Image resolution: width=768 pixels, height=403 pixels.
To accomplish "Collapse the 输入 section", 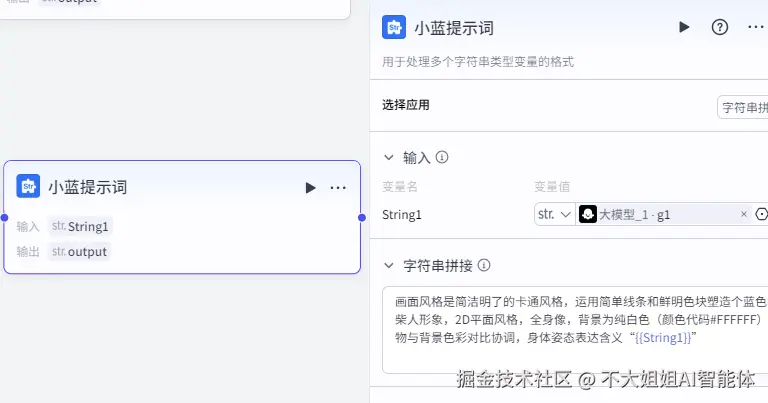I will click(x=389, y=158).
